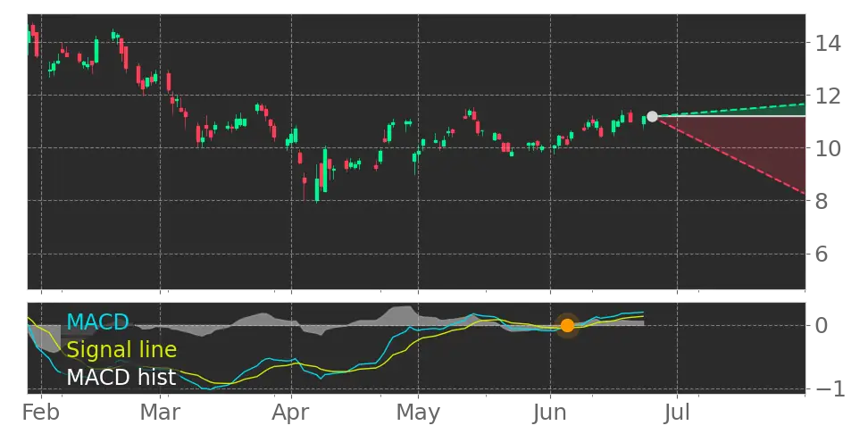Click the red dashed downside projection line

(x=730, y=155)
